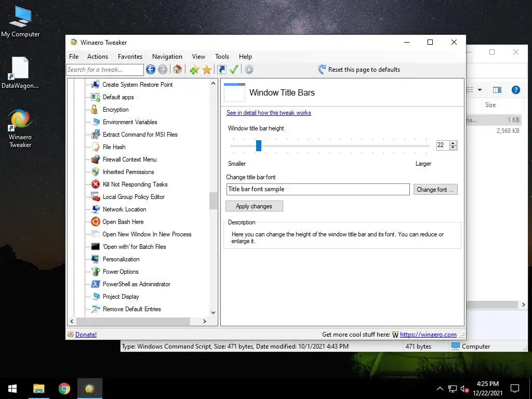The image size is (532, 399).
Task: Click the Inherited Permissions shield icon
Action: pyautogui.click(x=96, y=171)
